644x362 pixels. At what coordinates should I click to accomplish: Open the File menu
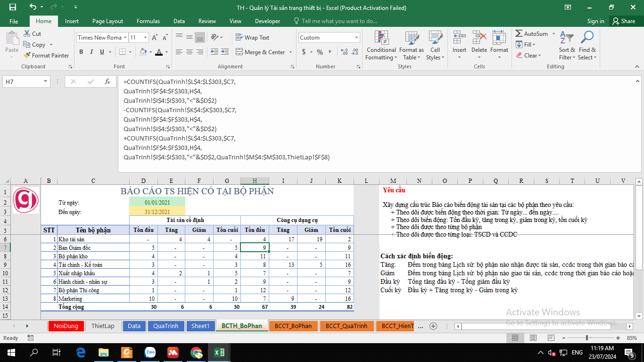point(14,21)
